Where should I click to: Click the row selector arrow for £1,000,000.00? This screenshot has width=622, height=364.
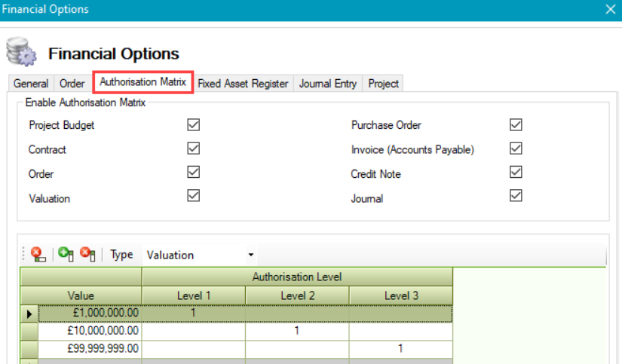click(x=29, y=312)
